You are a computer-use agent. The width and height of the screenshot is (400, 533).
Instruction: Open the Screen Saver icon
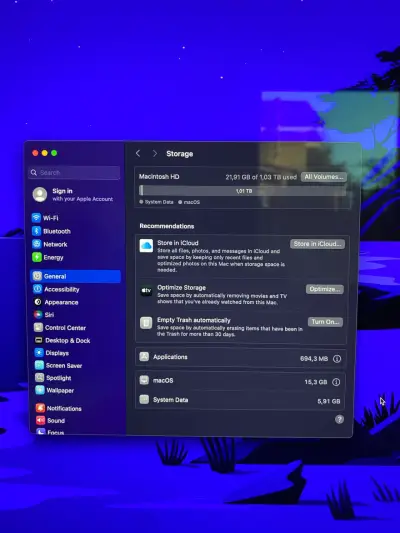tap(39, 365)
